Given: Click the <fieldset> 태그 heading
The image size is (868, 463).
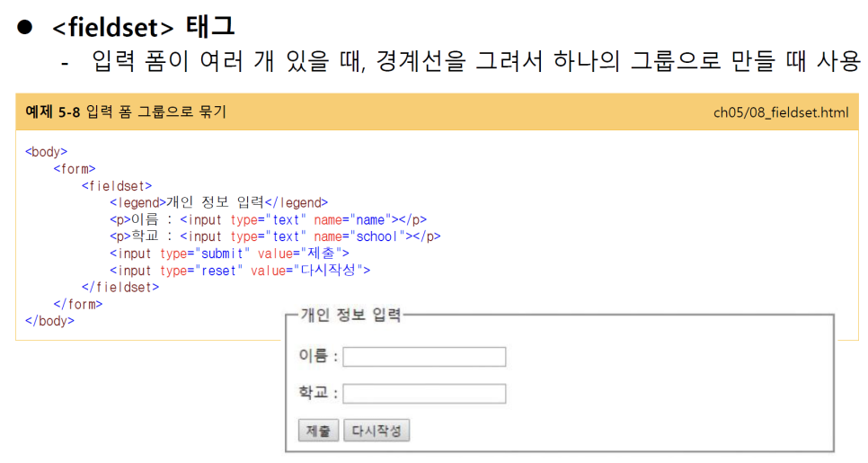Looking at the screenshot, I should coord(144,27).
